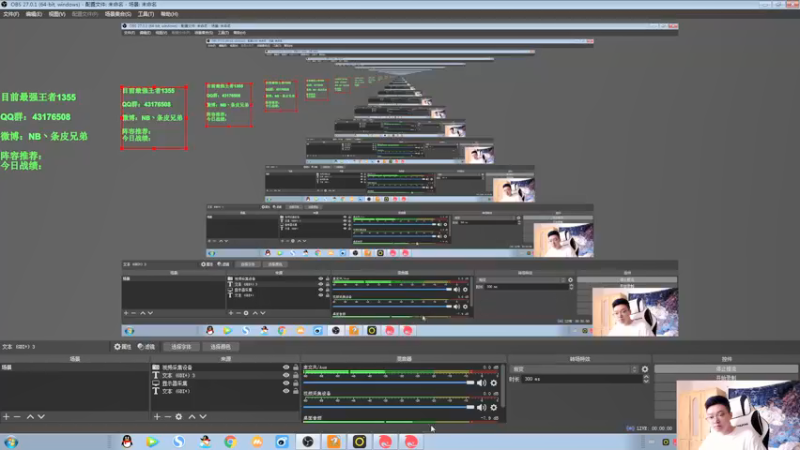
Task: Click the 麦克风/Aux volume slider handle
Action: (x=470, y=383)
